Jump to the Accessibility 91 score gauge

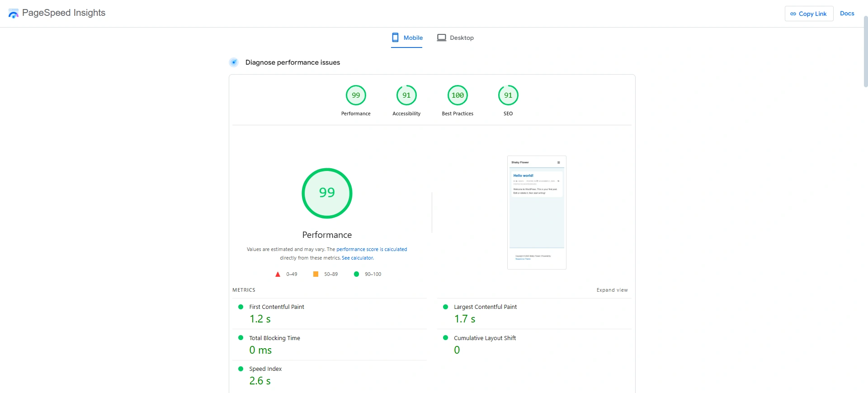(x=406, y=95)
